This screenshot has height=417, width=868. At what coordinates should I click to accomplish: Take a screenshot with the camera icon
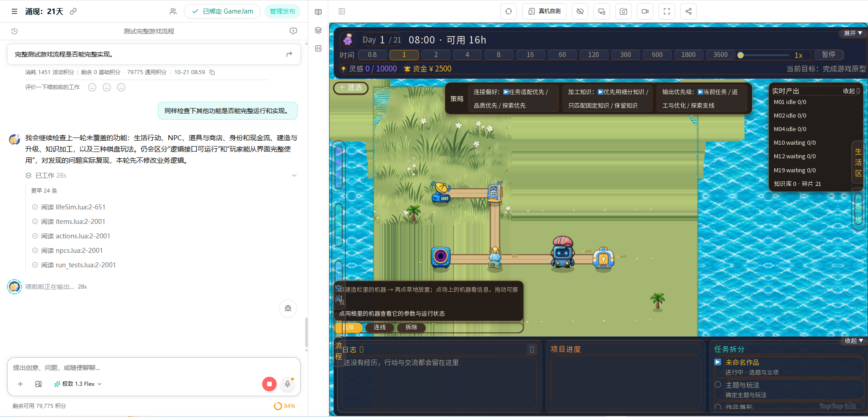(623, 11)
